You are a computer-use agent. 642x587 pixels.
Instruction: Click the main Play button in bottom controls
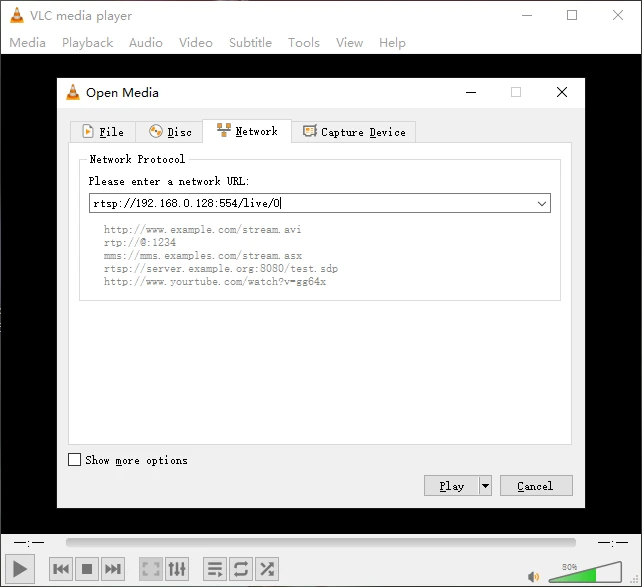[x=20, y=569]
